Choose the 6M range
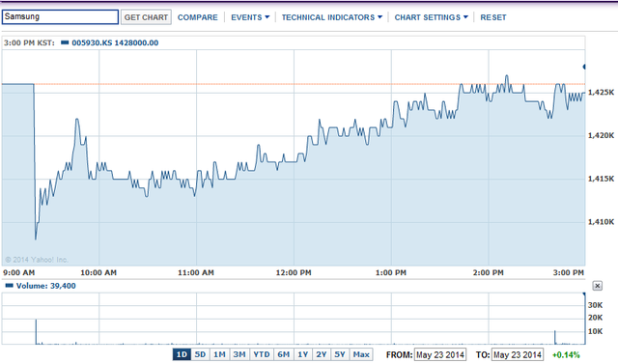 pos(283,354)
